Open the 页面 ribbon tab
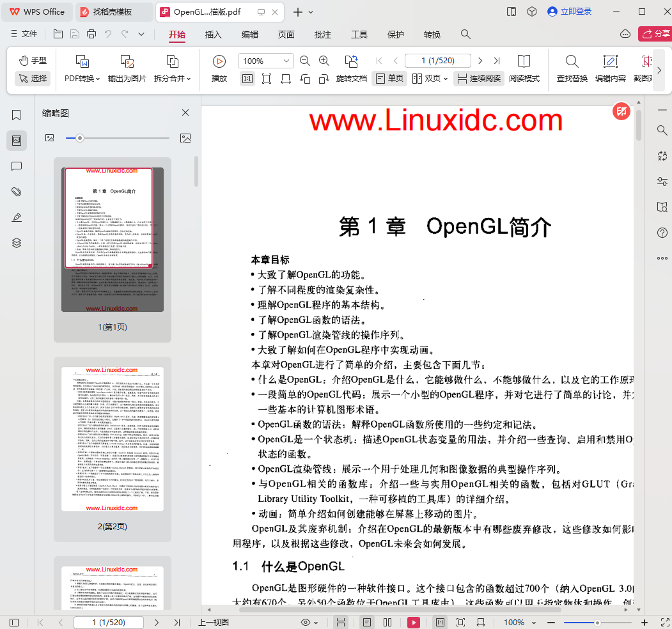672x629 pixels. pyautogui.click(x=286, y=35)
